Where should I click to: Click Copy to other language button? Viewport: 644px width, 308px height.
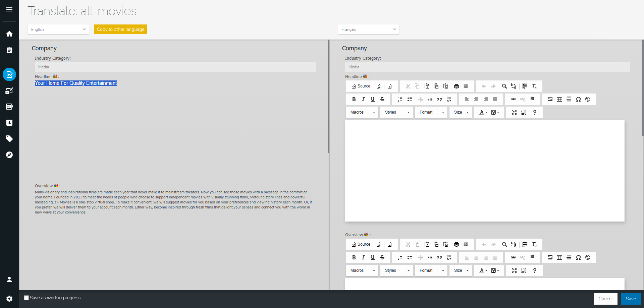121,29
